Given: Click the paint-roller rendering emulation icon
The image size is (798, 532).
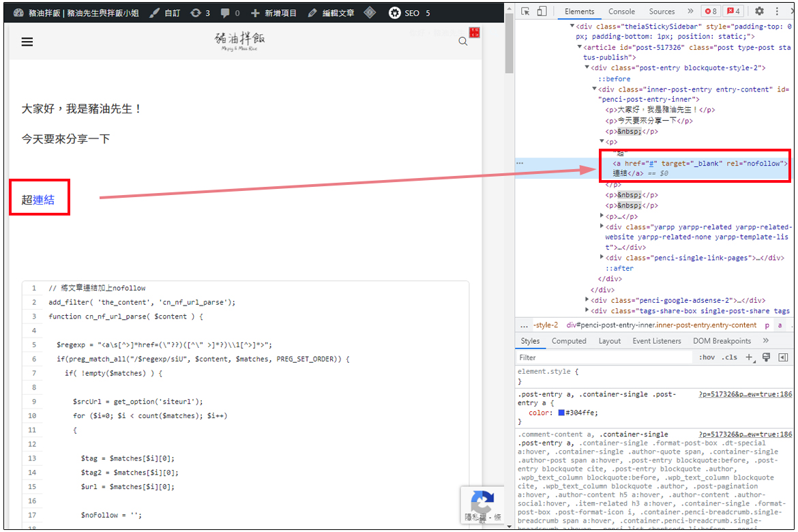Looking at the screenshot, I should pyautogui.click(x=766, y=357).
